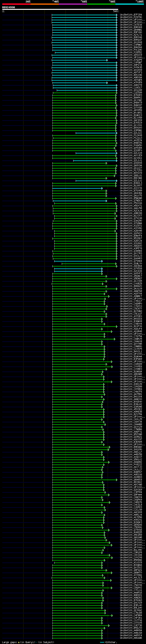Click the purple ~60% identity legend segment
This screenshot has width=146, height=644.
click(73, 4)
